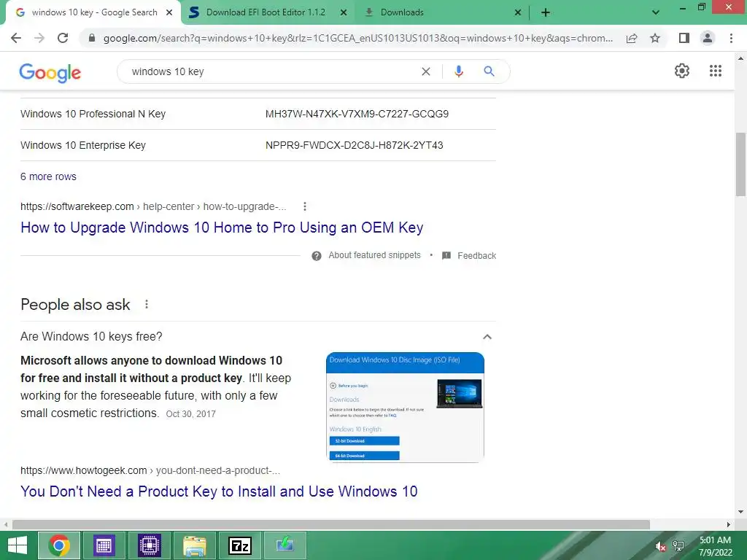Close the windows 10 key tab

169,12
